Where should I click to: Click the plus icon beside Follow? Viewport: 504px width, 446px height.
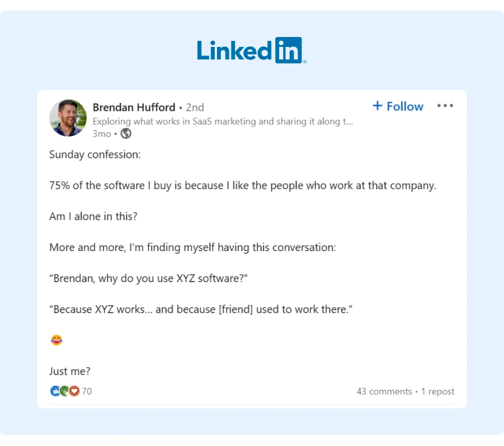tap(378, 106)
